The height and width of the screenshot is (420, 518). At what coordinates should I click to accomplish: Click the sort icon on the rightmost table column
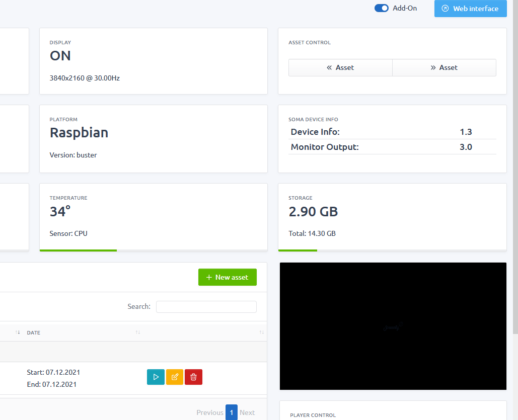click(261, 332)
